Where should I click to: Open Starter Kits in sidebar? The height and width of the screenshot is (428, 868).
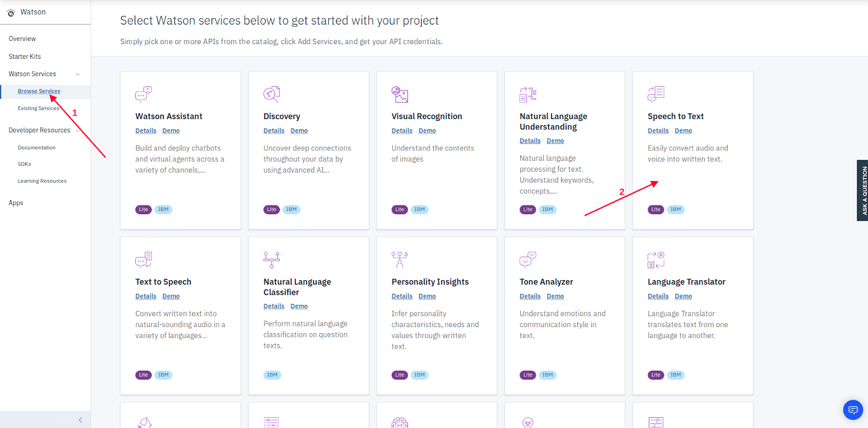coord(25,57)
